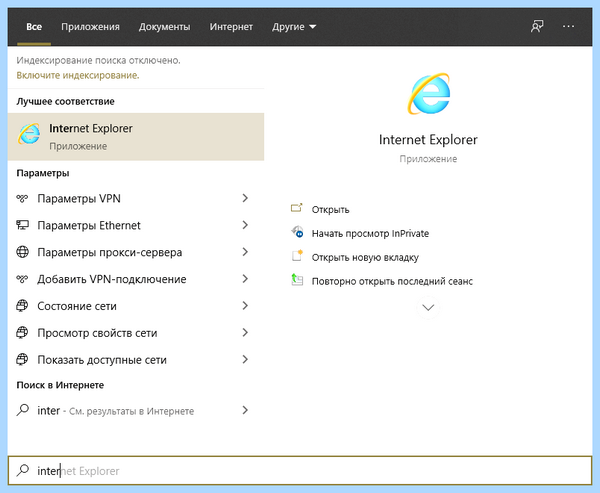Click the Открыть action icon
Screen dimensions: 600x493
click(x=297, y=208)
